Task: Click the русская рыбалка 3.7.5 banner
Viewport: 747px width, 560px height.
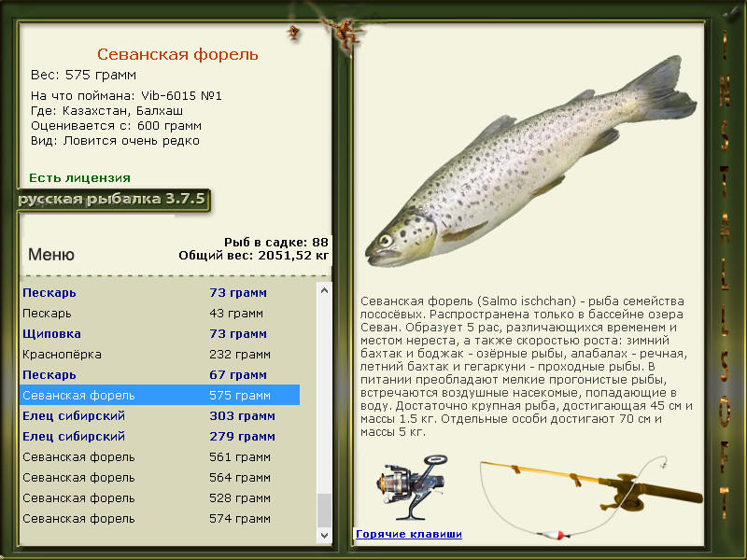Action: click(112, 199)
